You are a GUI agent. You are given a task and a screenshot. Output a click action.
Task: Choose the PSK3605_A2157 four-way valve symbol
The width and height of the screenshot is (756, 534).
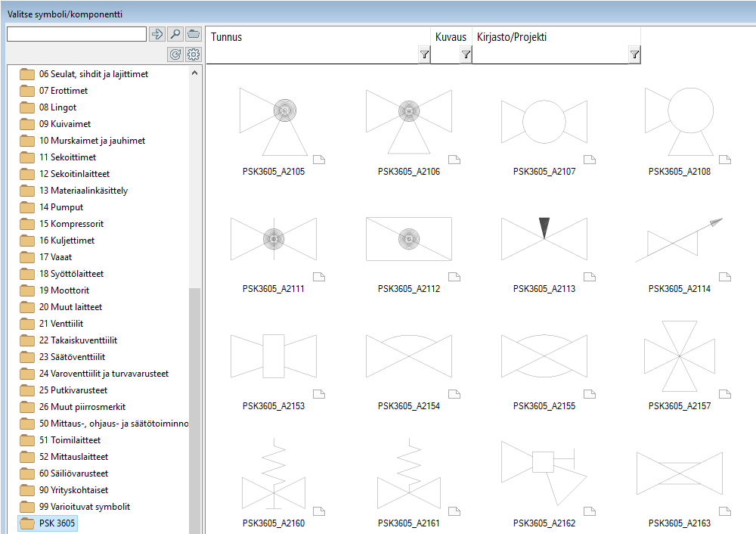click(679, 355)
